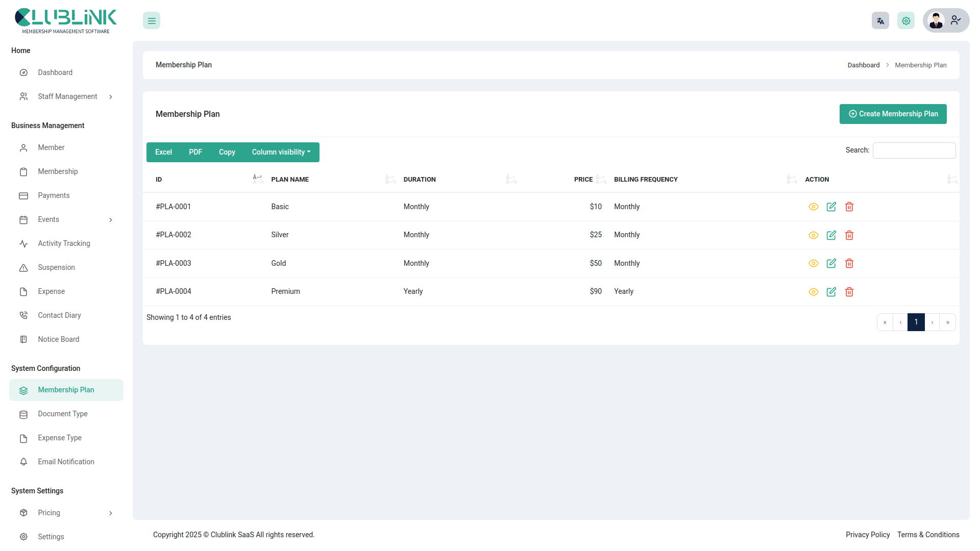Click the Create Membership Plan button
This screenshot has width=980, height=551.
pyautogui.click(x=893, y=114)
